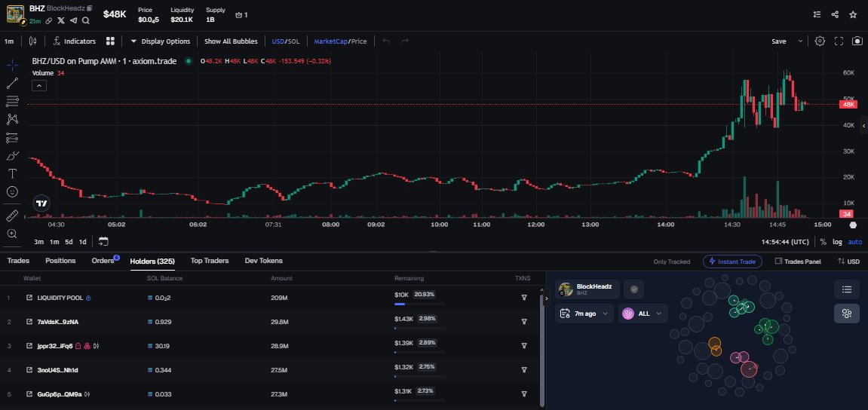Set chart range to 3m
Image resolution: width=868 pixels, height=410 pixels.
(38, 242)
